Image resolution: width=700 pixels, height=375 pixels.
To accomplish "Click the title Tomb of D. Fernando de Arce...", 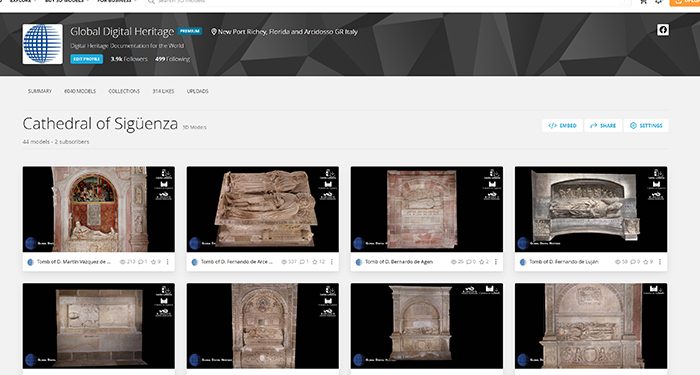I will point(237,262).
